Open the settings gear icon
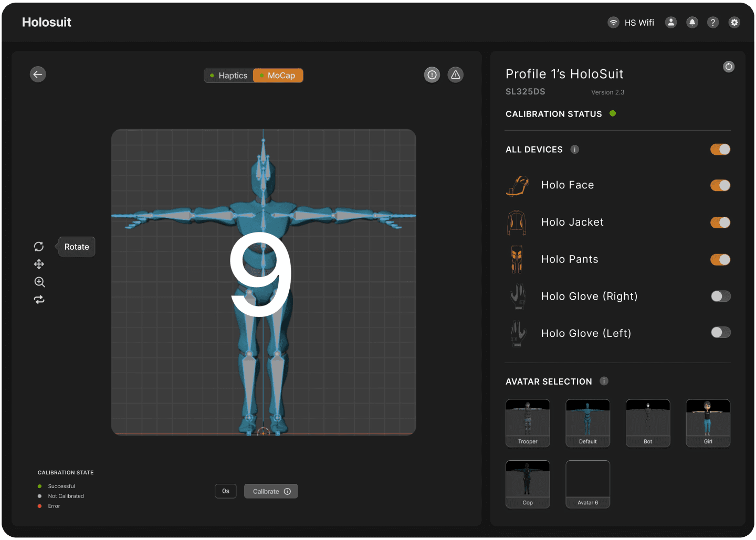The width and height of the screenshot is (756, 540). click(734, 23)
